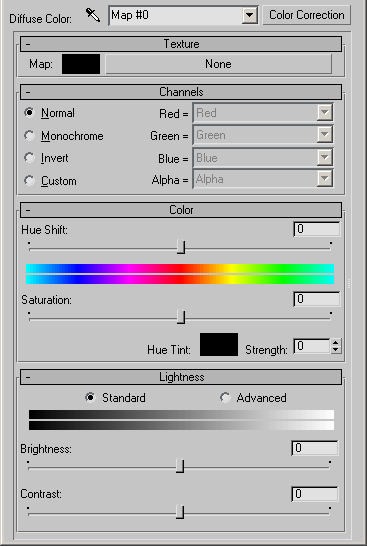367x546 pixels.
Task: Click the Color Correction button
Action: pos(306,15)
